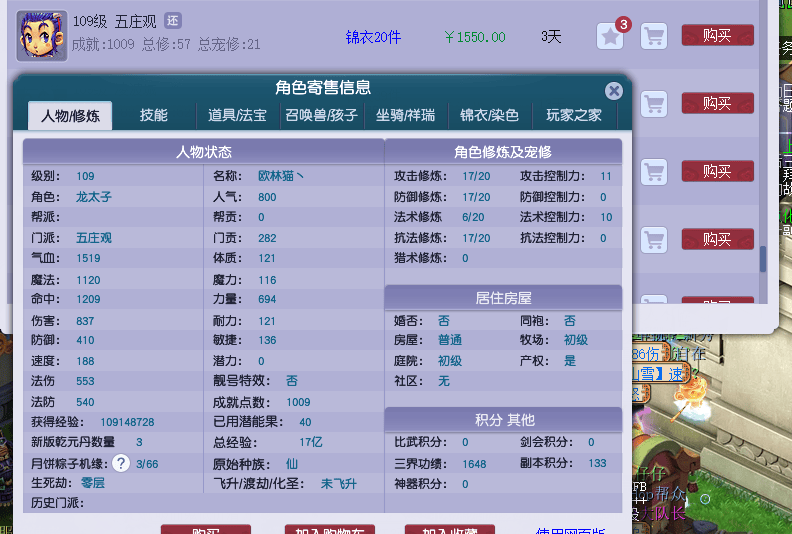Click the 还 badge next to 五庄观
The height and width of the screenshot is (534, 792).
point(173,21)
